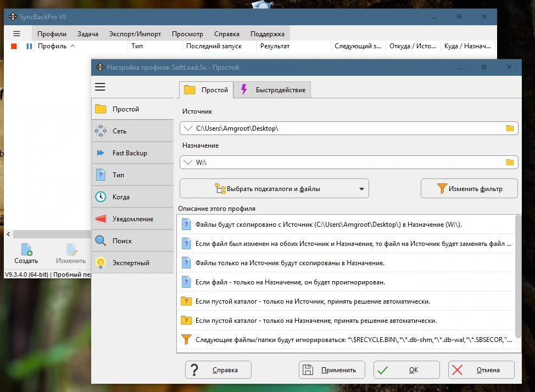Expand the destination path history dropdown

pyautogui.click(x=188, y=163)
